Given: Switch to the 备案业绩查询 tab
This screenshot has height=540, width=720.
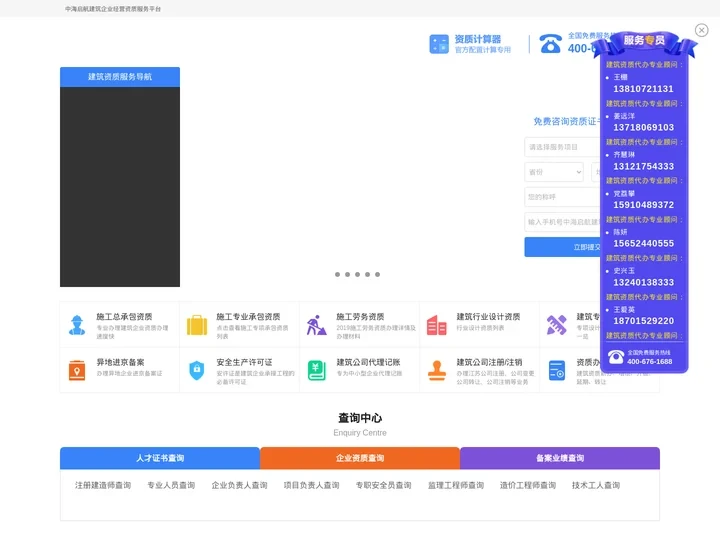Looking at the screenshot, I should [560, 458].
